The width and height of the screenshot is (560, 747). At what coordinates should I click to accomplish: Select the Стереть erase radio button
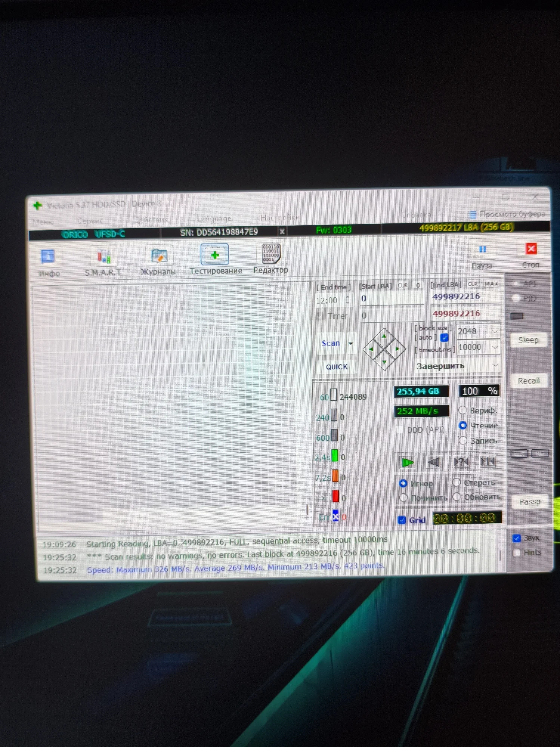tap(456, 483)
